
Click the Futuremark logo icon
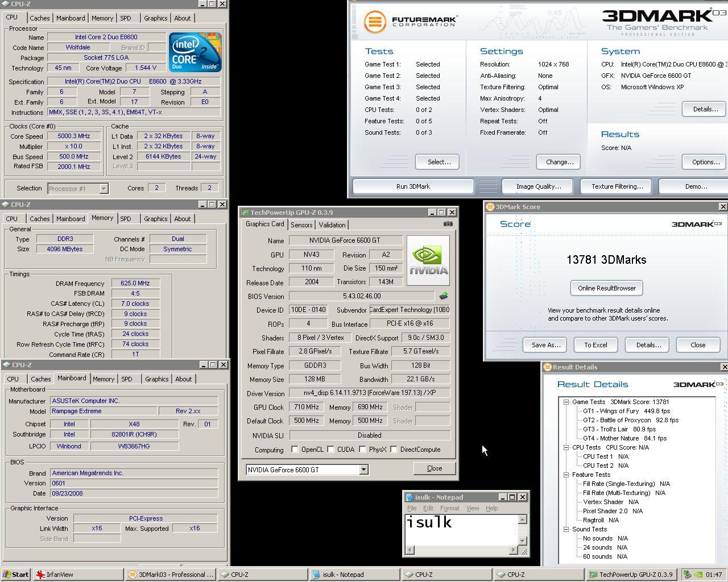(x=375, y=22)
